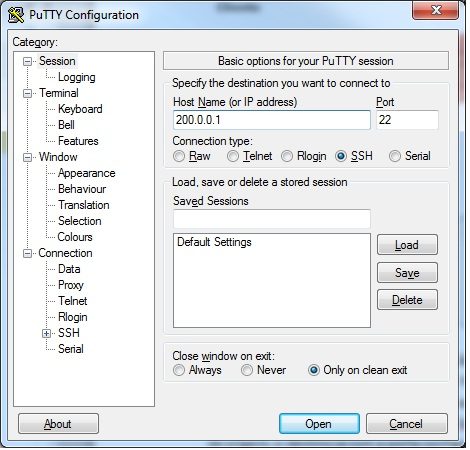Open the Serial category in tree
Image resolution: width=470 pixels, height=450 pixels.
[x=71, y=349]
